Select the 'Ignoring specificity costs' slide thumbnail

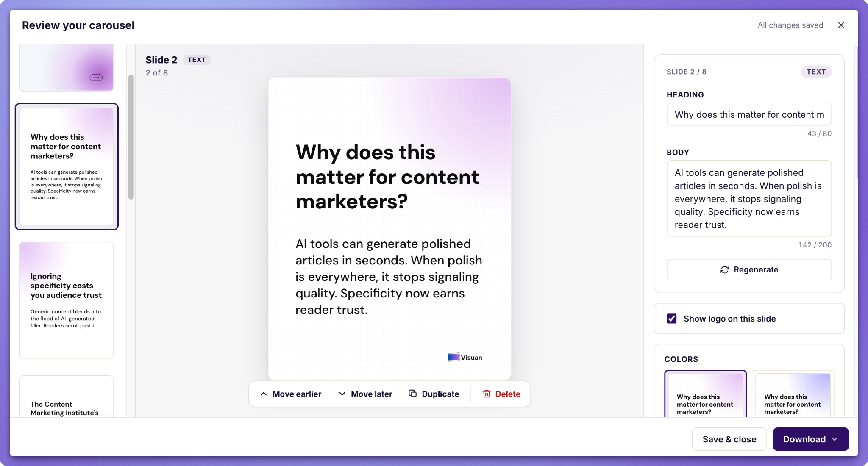coord(67,300)
